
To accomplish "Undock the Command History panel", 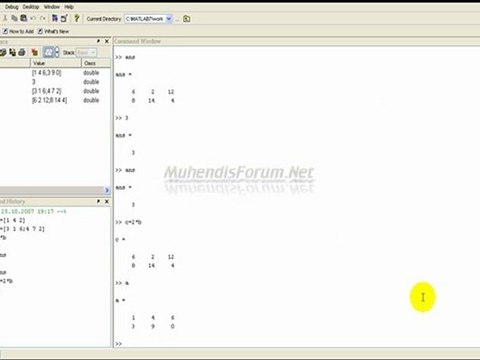I will [x=99, y=201].
